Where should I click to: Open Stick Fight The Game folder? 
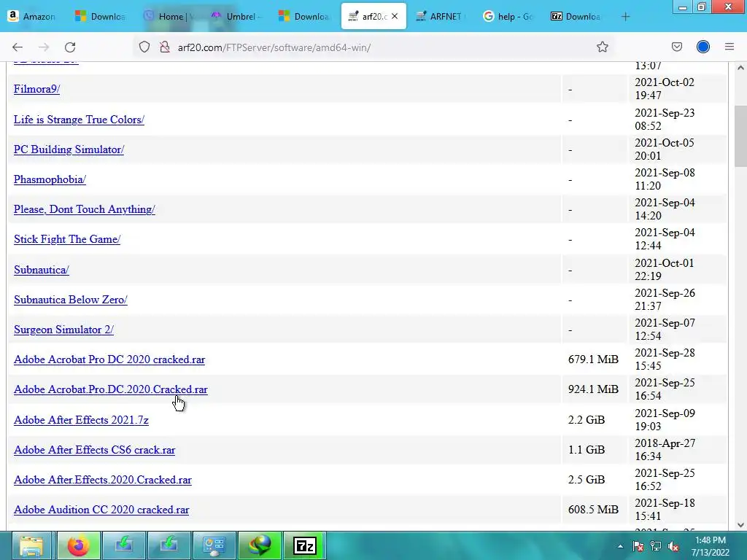click(67, 239)
